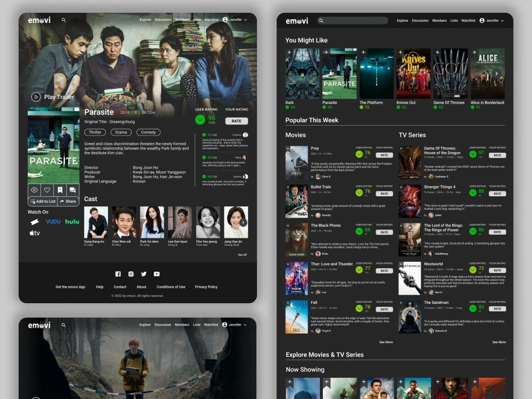The width and height of the screenshot is (532, 399).
Task: Open the VUDU streaming logo
Action: [53, 221]
